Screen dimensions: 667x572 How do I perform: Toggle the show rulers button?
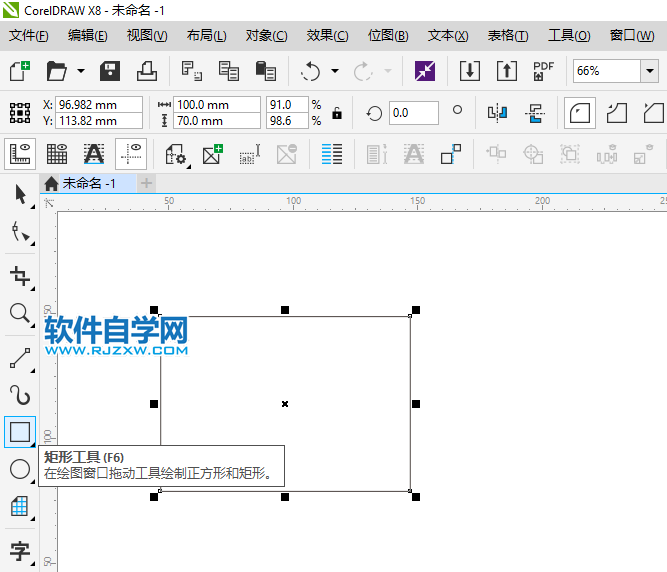20,154
